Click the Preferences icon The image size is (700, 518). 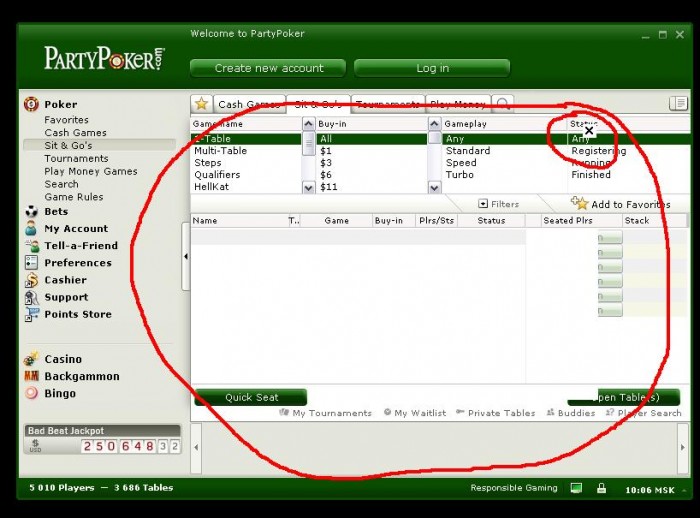pyautogui.click(x=31, y=263)
